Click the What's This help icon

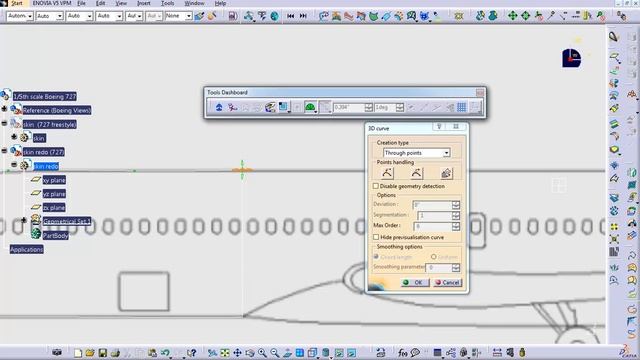tap(191, 353)
